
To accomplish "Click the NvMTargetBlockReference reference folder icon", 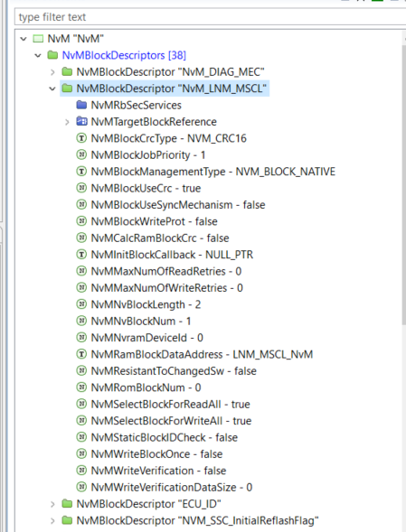I will tap(81, 121).
